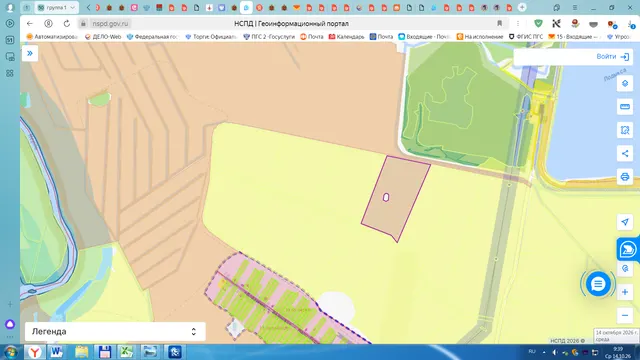Reload the current page
This screenshot has height=360, width=640.
pos(67,24)
